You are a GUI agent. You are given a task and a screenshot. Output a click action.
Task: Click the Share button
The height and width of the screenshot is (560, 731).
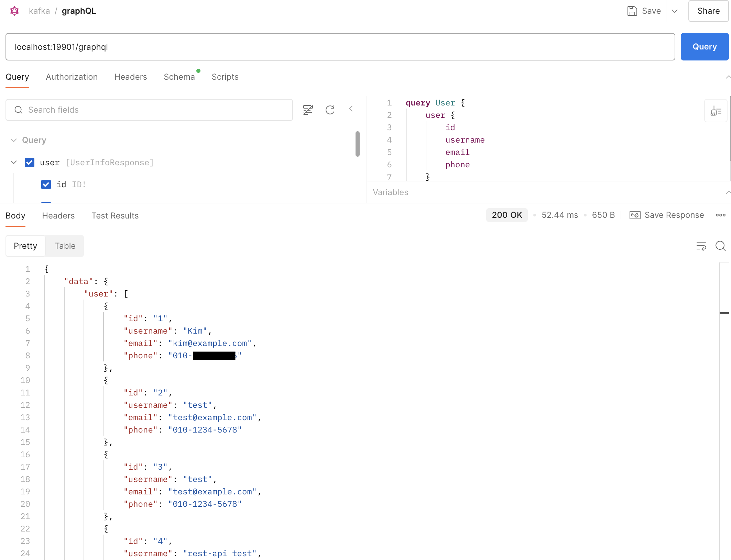pyautogui.click(x=708, y=11)
